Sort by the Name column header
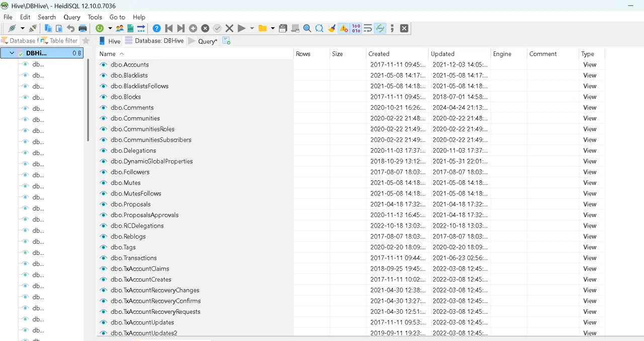The height and width of the screenshot is (341, 644). point(195,54)
